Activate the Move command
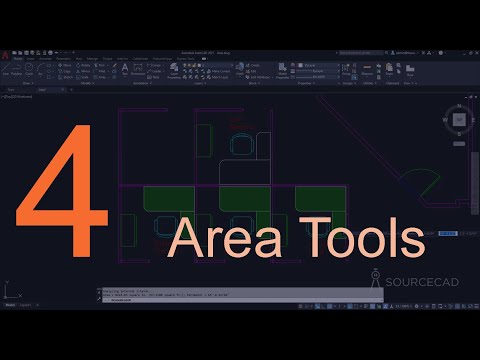The image size is (480, 360). click(x=65, y=65)
